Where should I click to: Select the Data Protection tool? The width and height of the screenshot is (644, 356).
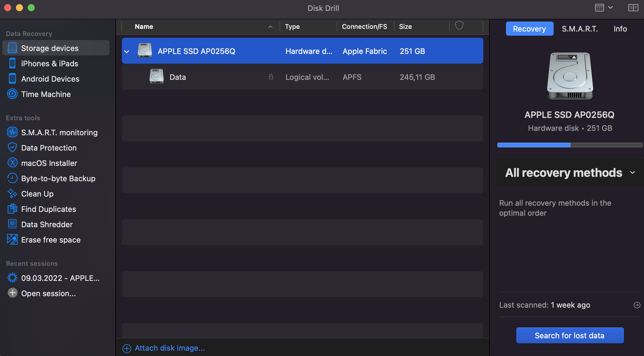pos(49,147)
